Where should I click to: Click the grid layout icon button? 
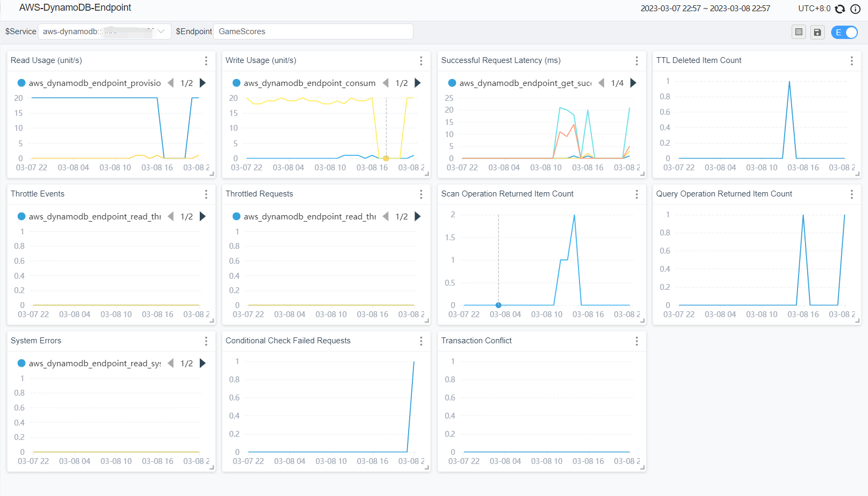click(799, 33)
